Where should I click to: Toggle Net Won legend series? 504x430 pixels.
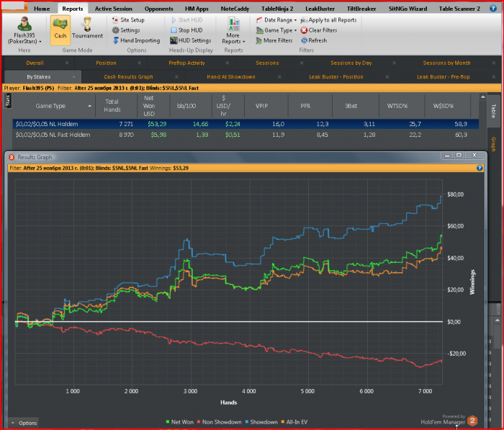point(180,422)
